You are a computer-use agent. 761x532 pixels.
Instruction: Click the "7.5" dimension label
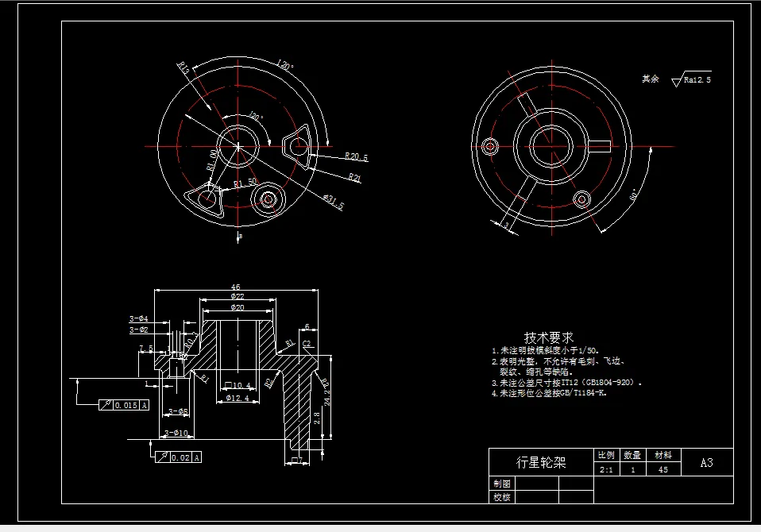[145, 349]
